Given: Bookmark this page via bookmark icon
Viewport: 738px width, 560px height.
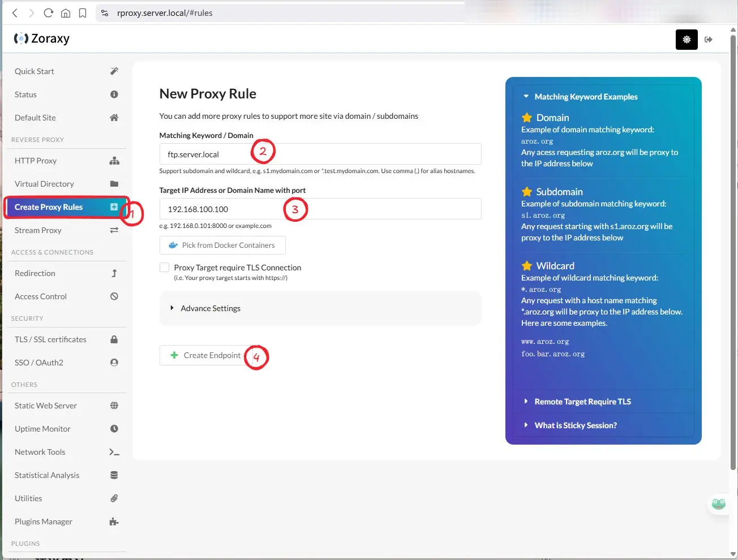Looking at the screenshot, I should tap(83, 13).
